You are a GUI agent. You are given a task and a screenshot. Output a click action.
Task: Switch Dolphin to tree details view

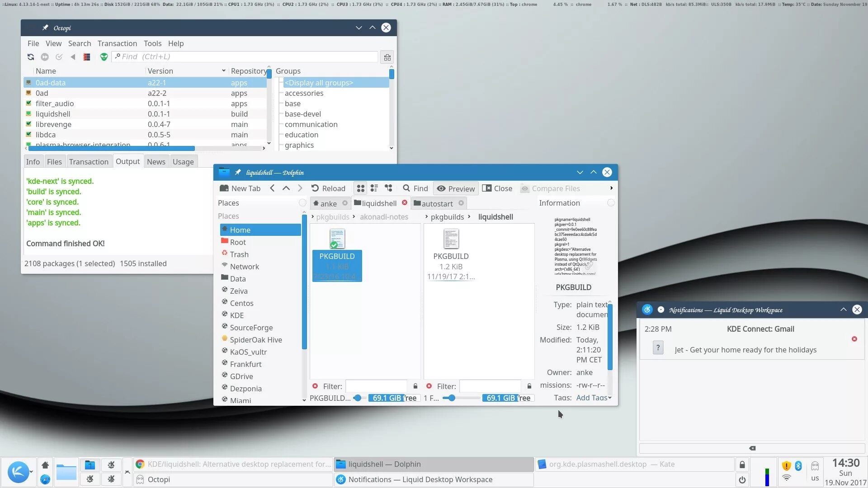388,188
